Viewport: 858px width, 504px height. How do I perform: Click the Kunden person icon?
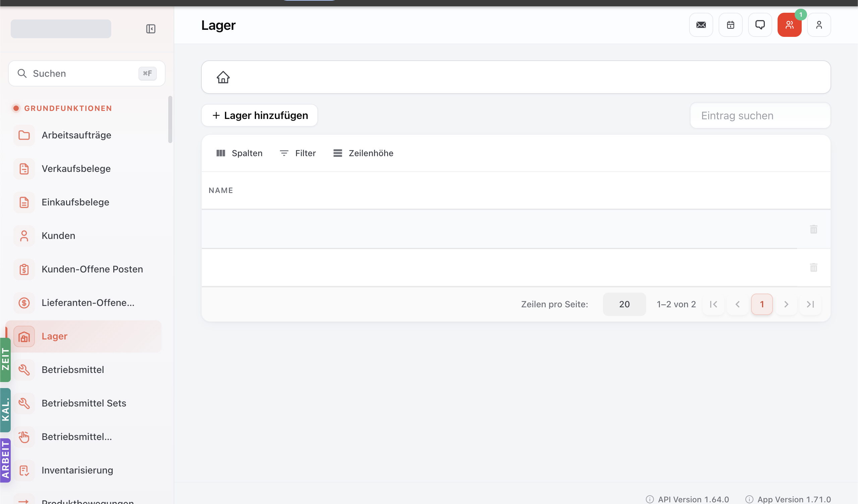coord(24,236)
